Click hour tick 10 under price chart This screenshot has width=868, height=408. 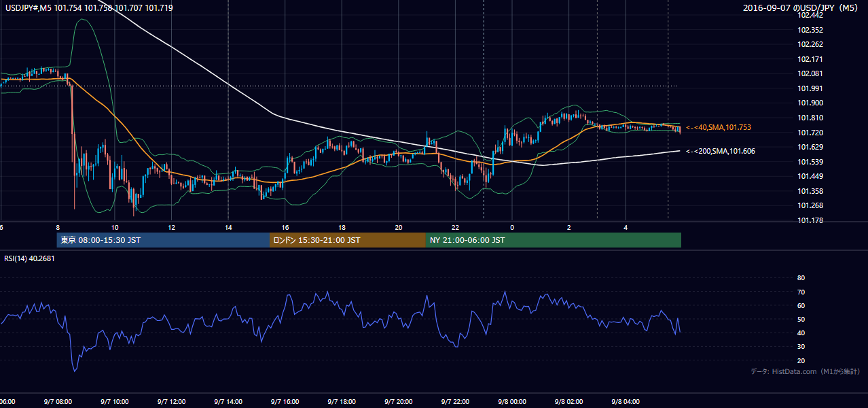115,227
